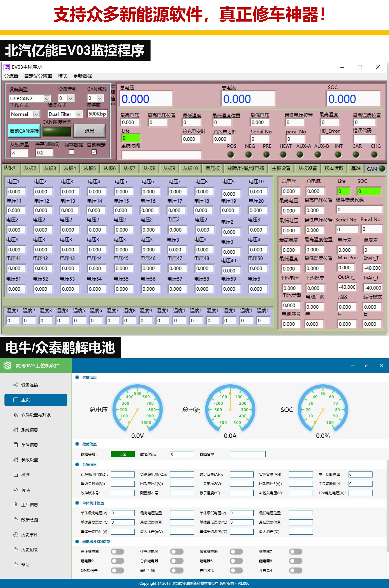Click the 数据绘图 chart icon

tap(16, 519)
